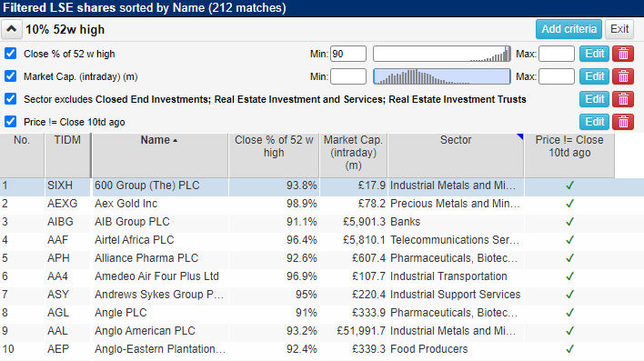This screenshot has height=361, width=644.
Task: Edit the Sector excludes criterion
Action: click(x=594, y=99)
